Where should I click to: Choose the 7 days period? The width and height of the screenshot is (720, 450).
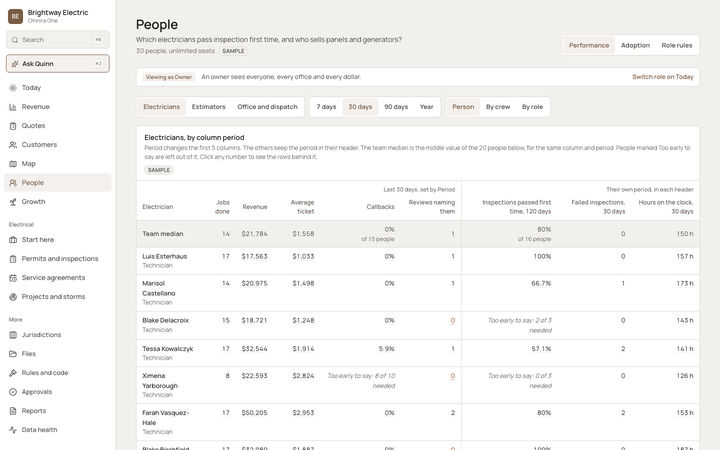click(326, 107)
